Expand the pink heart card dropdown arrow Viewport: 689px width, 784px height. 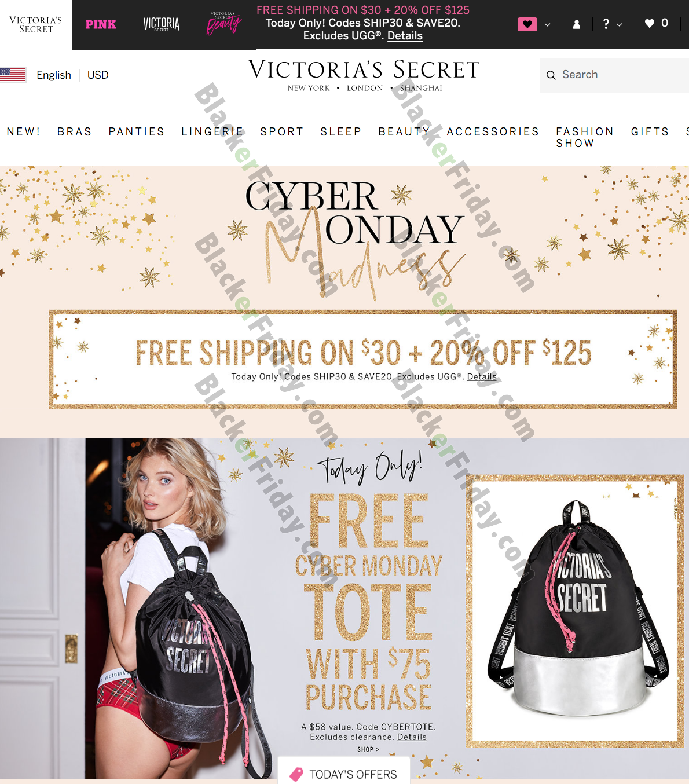(x=547, y=25)
